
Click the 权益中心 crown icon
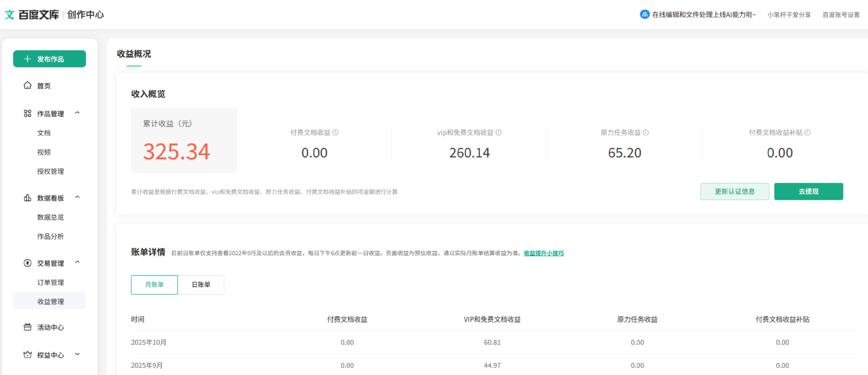[27, 355]
